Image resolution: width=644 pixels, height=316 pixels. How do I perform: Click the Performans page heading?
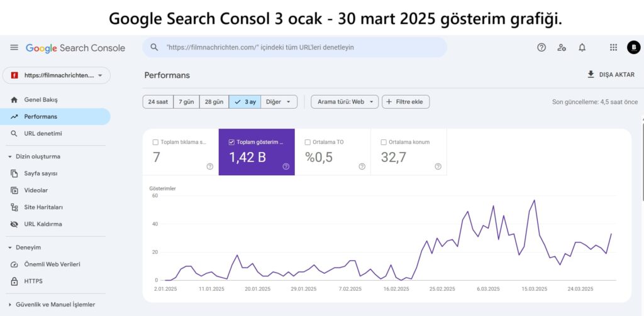[167, 75]
